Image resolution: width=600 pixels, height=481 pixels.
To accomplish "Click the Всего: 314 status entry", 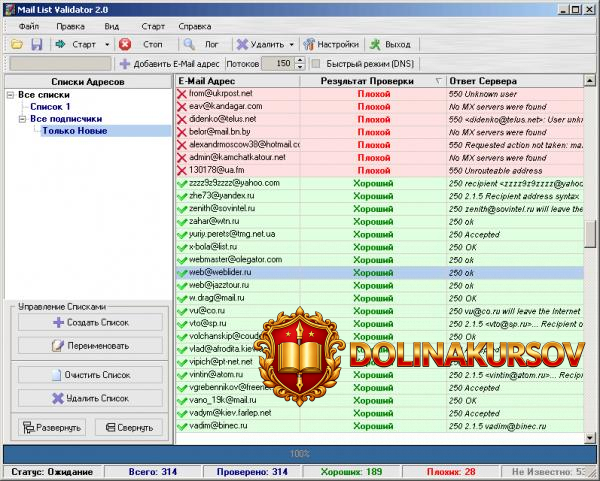I will click(x=153, y=472).
